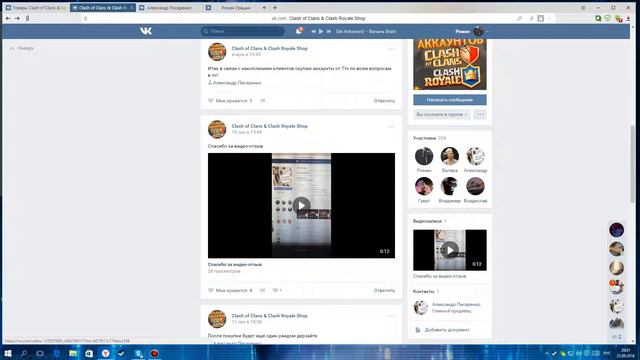The height and width of the screenshot is (360, 640).
Task: Click the Yandex home icon beside navigation arrows
Action: coord(27,18)
